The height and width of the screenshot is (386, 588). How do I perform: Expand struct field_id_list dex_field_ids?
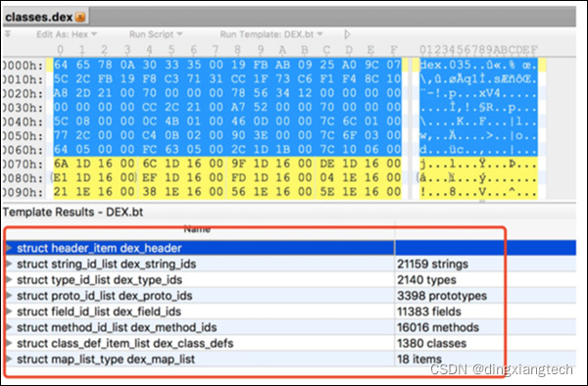tap(9, 311)
